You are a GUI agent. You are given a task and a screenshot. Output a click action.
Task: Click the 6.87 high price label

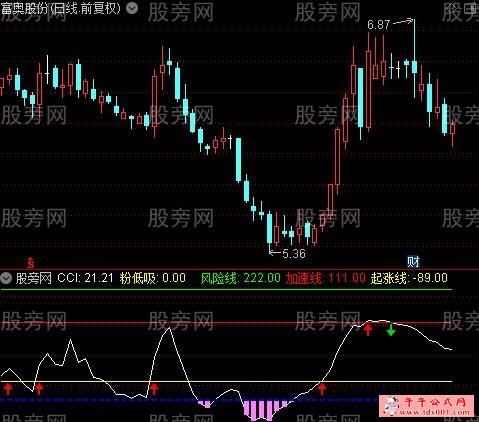(x=378, y=25)
